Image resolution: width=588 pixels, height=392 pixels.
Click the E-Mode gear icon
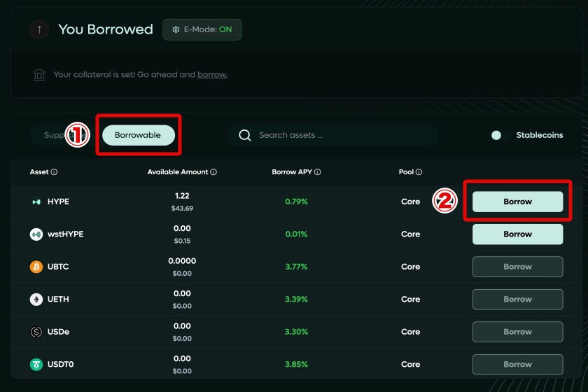pyautogui.click(x=176, y=29)
